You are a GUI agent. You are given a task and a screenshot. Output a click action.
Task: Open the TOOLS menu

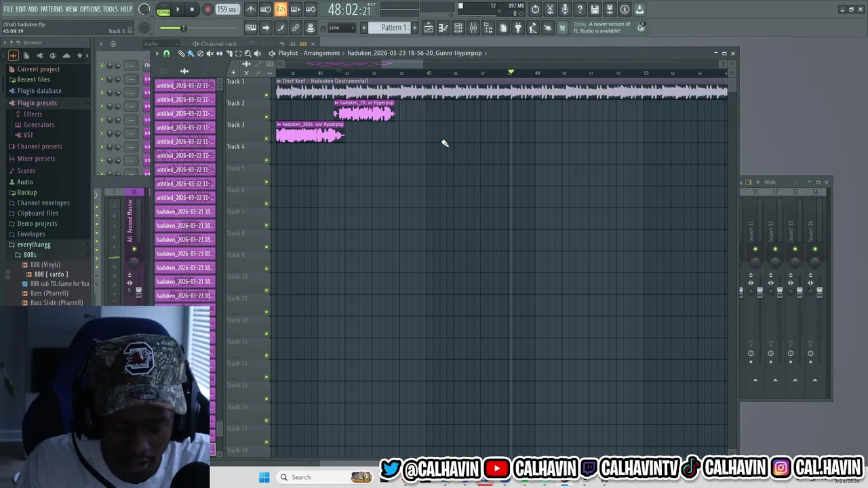[x=111, y=9]
